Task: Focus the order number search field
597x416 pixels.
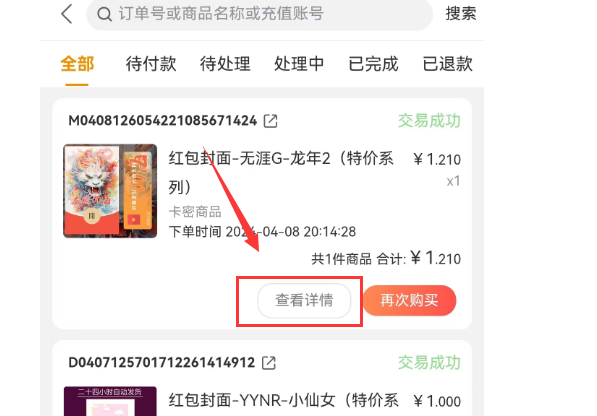Action: click(260, 14)
